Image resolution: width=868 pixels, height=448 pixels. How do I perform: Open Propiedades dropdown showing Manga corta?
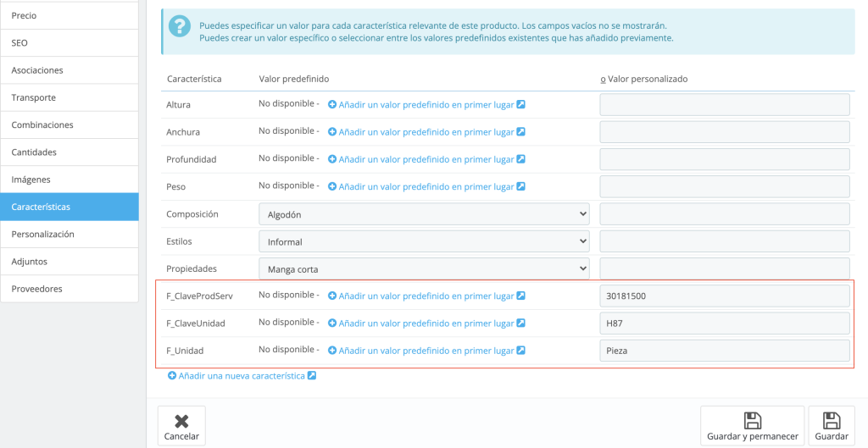[424, 268]
